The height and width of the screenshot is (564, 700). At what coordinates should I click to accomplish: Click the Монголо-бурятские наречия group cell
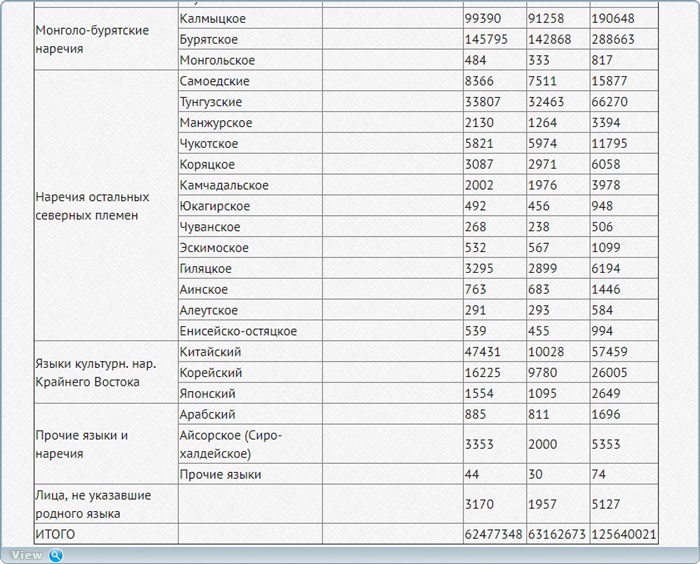click(x=106, y=39)
